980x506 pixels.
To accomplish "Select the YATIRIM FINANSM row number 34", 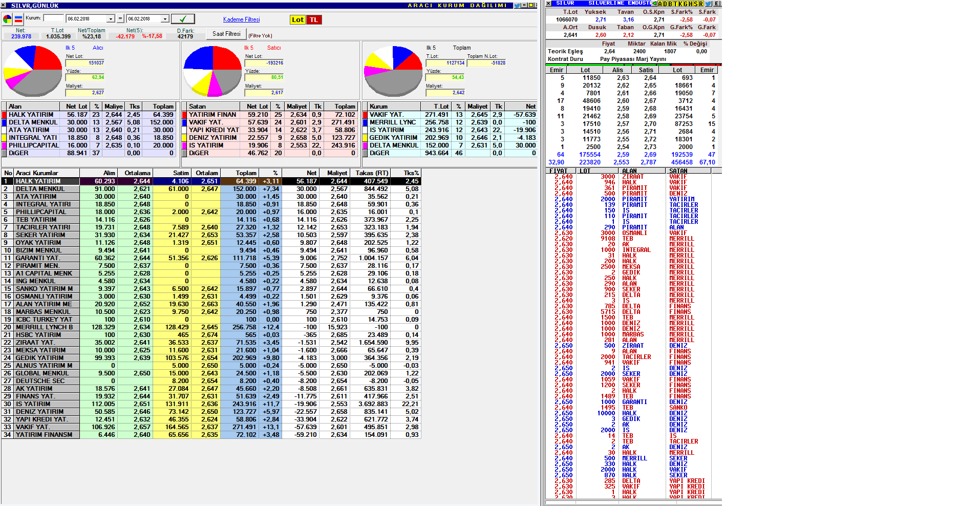I will (x=211, y=435).
